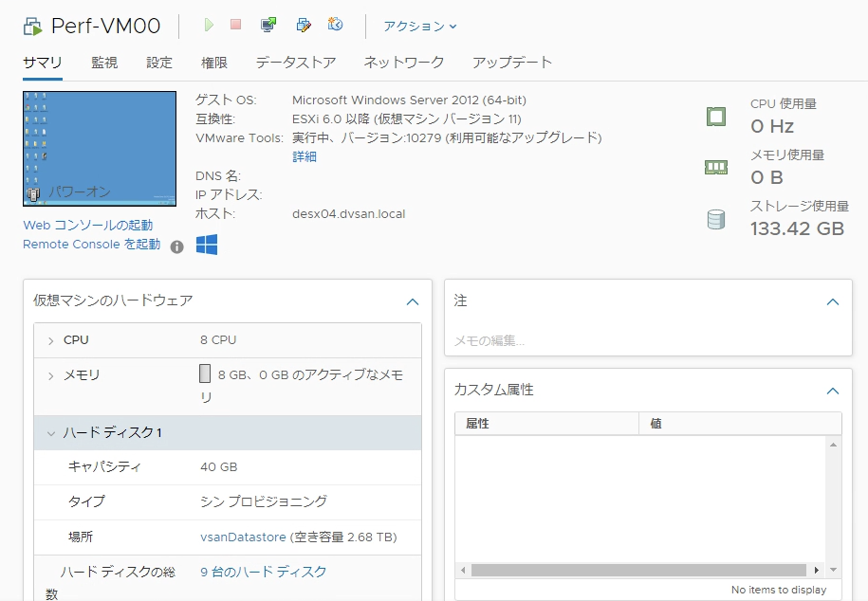Open the 権限 tab
The height and width of the screenshot is (601, 868).
(x=214, y=63)
